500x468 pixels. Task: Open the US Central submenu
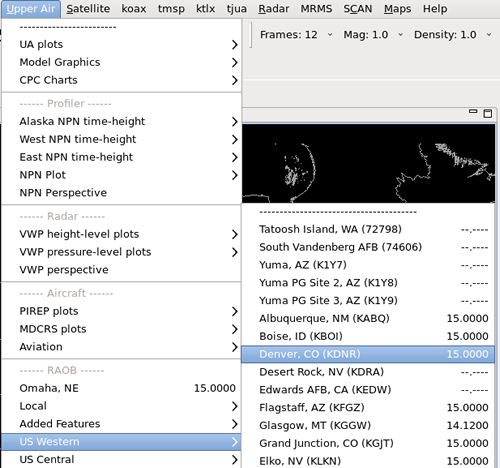click(121, 459)
